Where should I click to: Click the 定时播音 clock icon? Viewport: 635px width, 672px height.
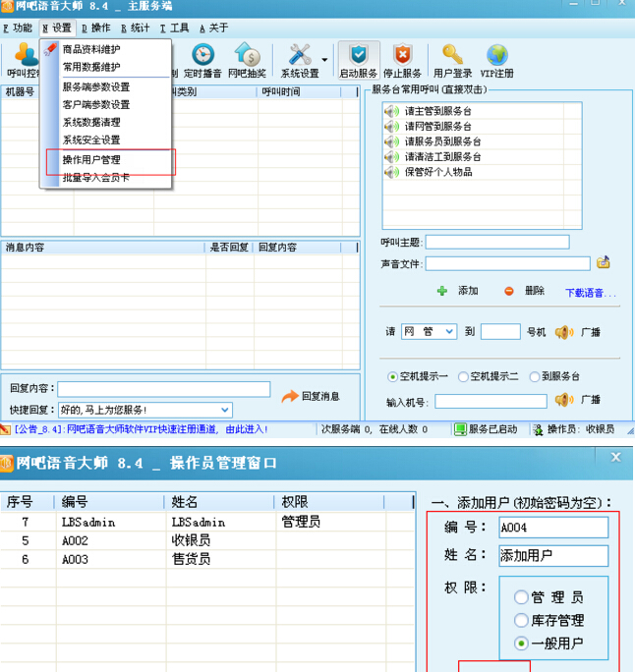click(x=202, y=54)
